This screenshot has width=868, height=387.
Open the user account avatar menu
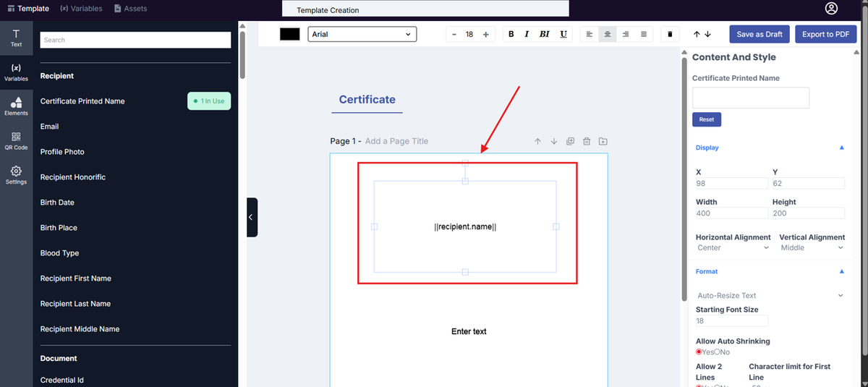[831, 9]
